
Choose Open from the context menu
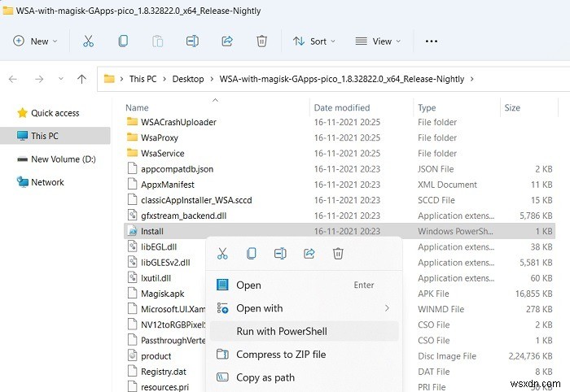click(305, 285)
